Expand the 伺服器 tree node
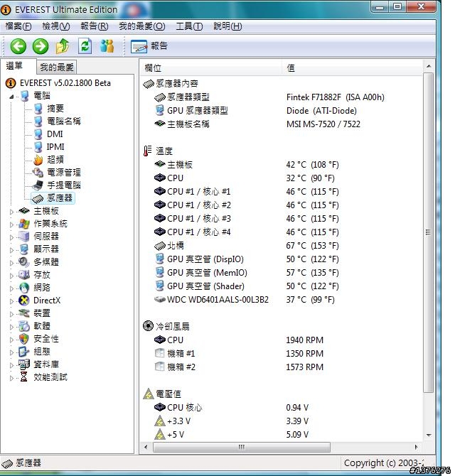The image size is (455, 476). [11, 237]
